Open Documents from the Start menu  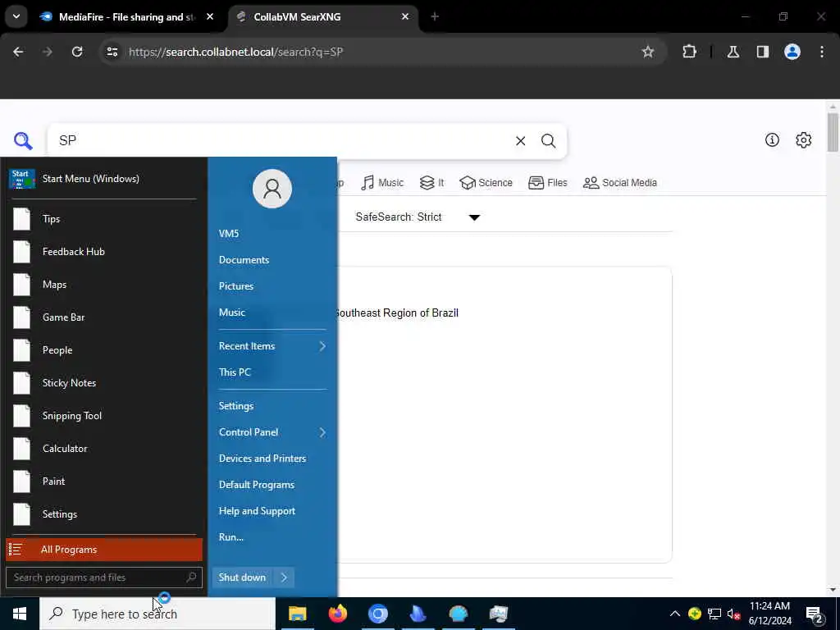click(x=244, y=260)
